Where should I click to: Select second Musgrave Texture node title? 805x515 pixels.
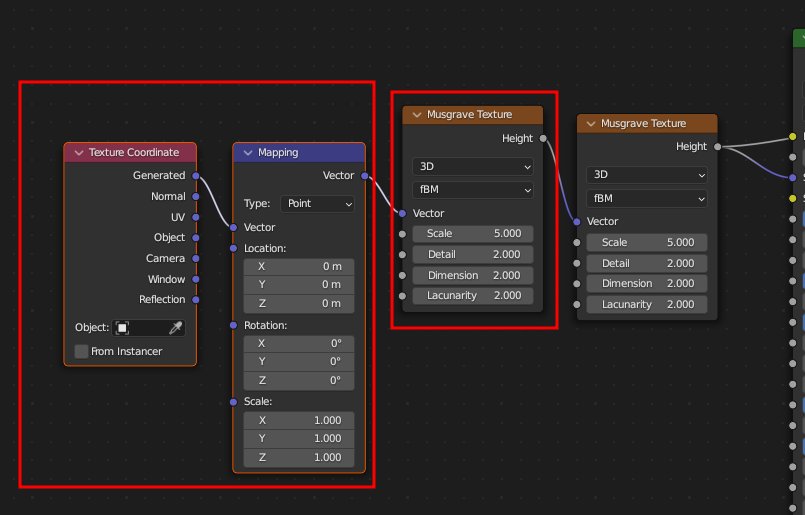point(643,123)
